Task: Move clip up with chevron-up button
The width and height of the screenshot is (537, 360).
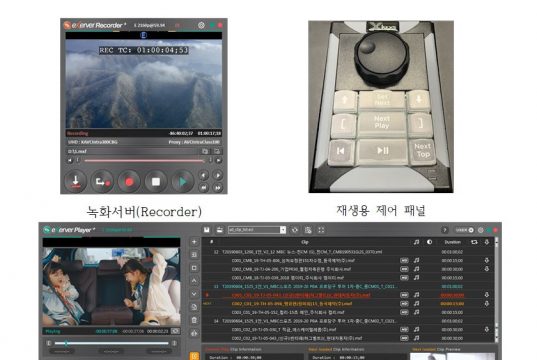Action: [x=194, y=281]
